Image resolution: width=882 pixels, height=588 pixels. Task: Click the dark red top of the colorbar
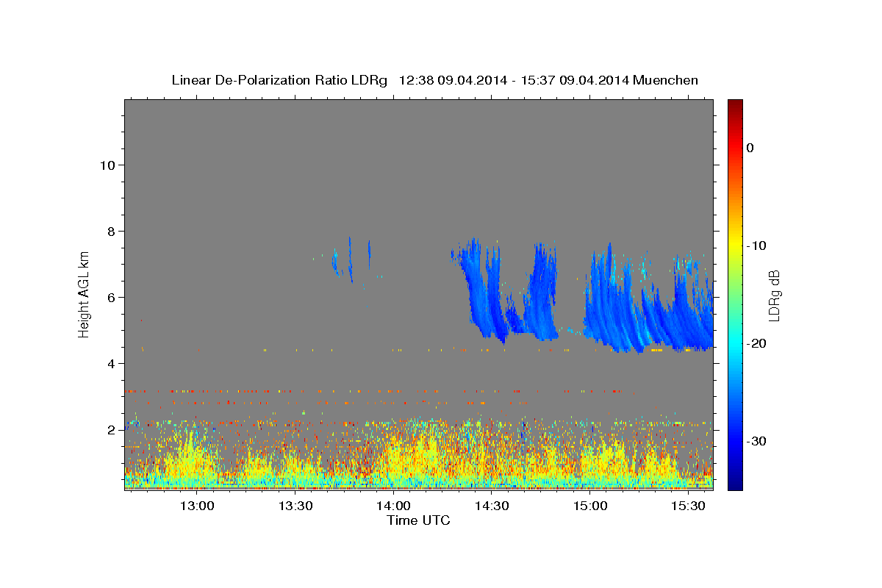point(735,107)
